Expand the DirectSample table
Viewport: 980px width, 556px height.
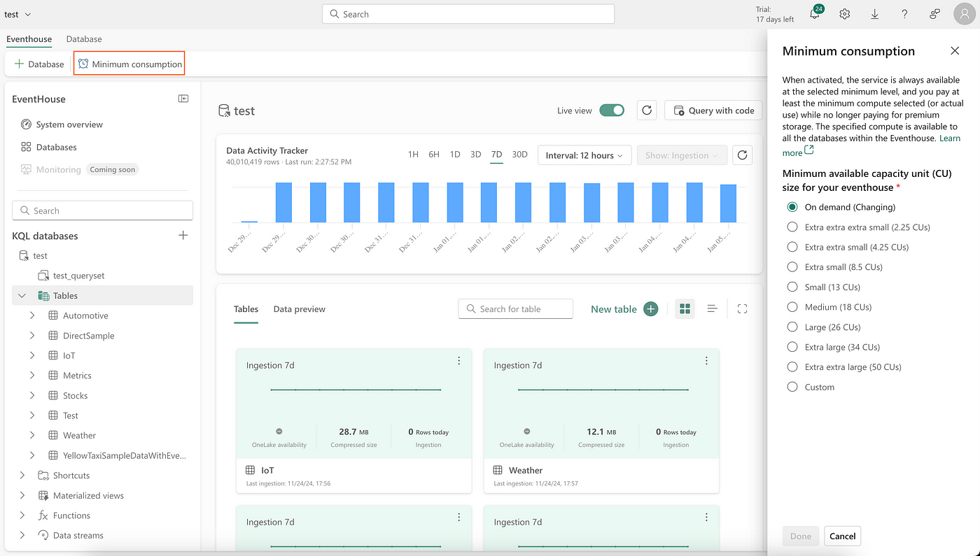click(x=32, y=336)
